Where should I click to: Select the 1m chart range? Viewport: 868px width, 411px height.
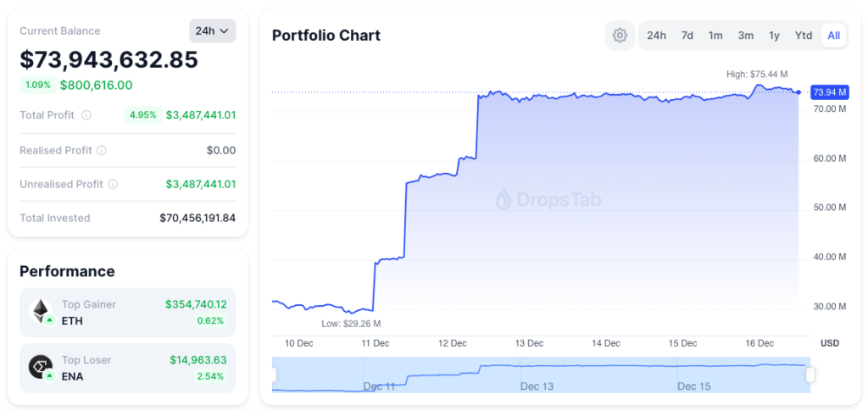pyautogui.click(x=715, y=36)
